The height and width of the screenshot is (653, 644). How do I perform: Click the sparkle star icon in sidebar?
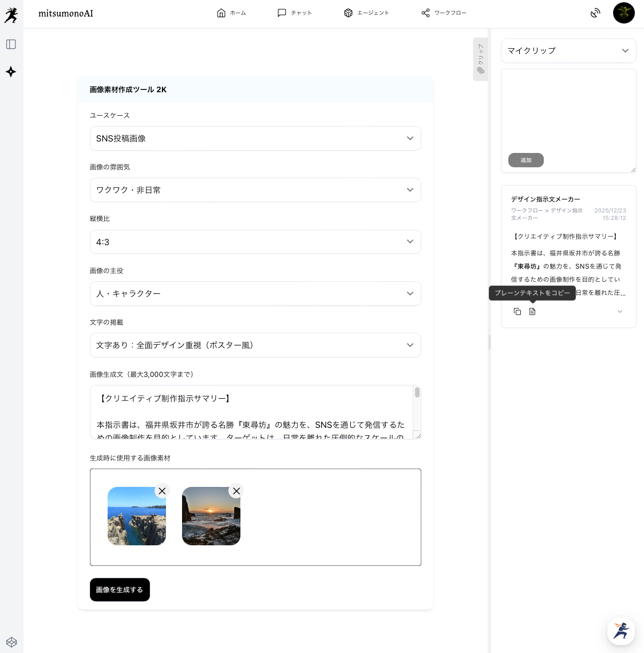pyautogui.click(x=11, y=72)
